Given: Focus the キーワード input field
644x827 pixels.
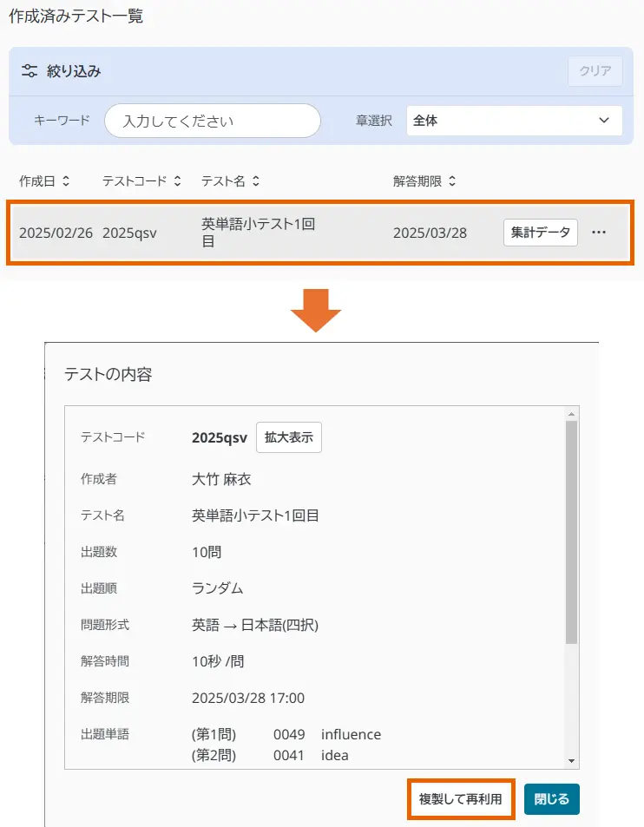Looking at the screenshot, I should click(213, 121).
